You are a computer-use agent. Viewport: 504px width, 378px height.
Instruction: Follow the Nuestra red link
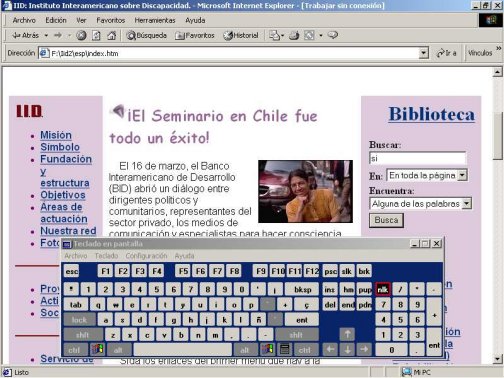pyautogui.click(x=68, y=231)
